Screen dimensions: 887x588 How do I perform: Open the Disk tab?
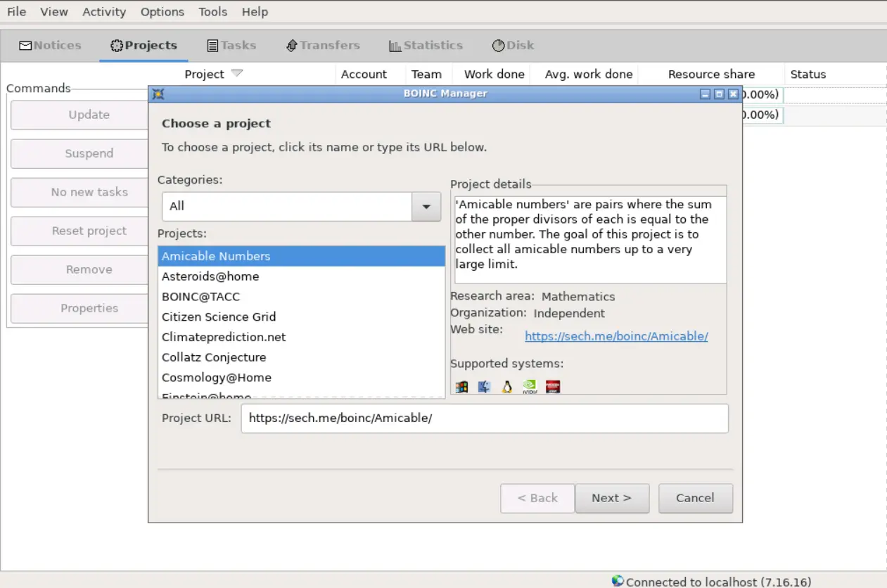pos(513,45)
